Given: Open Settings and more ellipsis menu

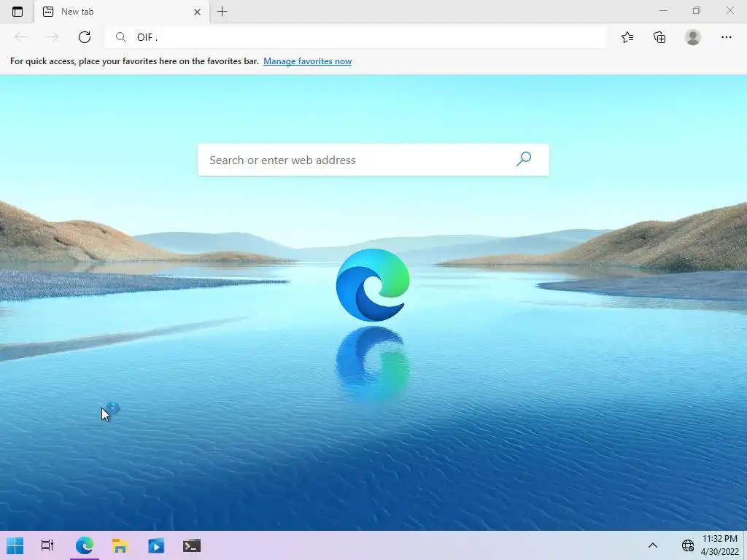Looking at the screenshot, I should pos(726,37).
